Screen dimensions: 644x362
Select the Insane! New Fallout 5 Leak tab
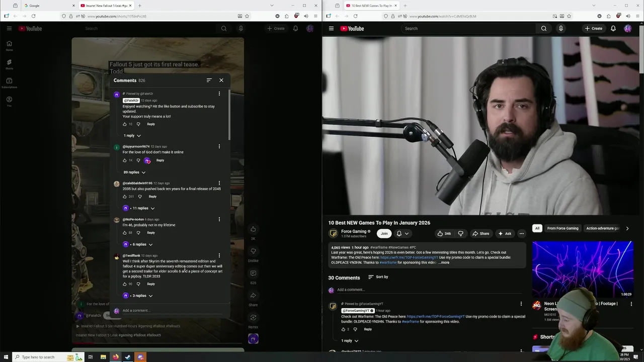click(106, 6)
